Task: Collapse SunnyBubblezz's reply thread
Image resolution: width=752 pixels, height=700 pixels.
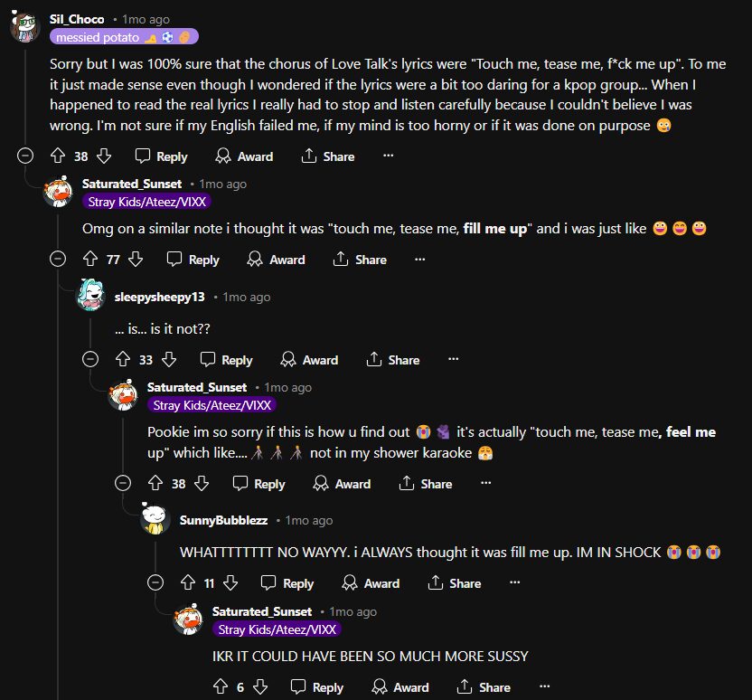Action: pyautogui.click(x=155, y=583)
